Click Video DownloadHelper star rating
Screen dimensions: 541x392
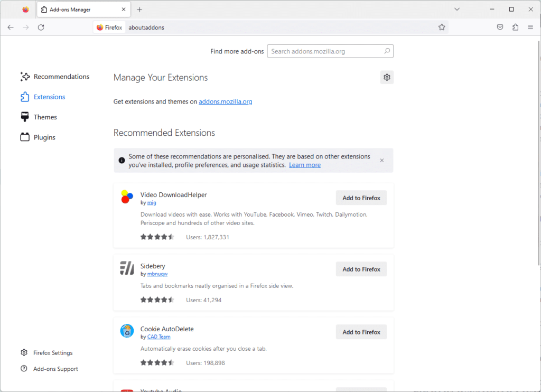(157, 237)
